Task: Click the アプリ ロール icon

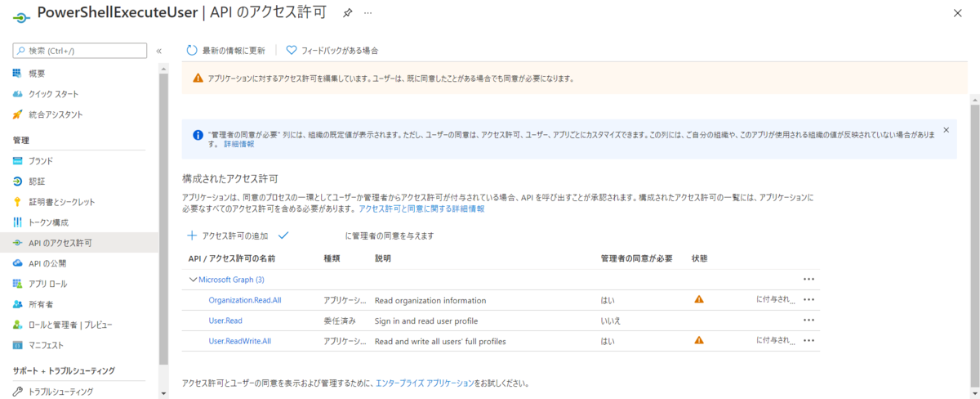Action: point(18,284)
